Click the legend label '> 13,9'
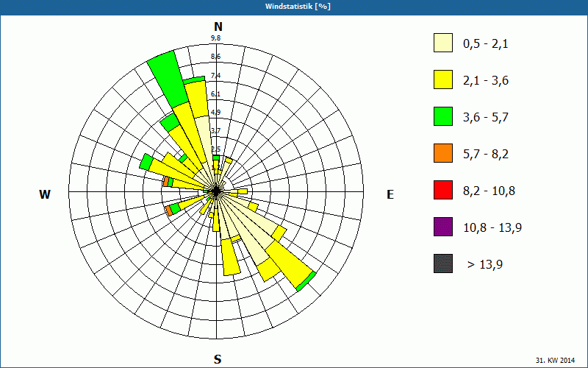Screen dimensions: 588x368 pyautogui.click(x=485, y=265)
